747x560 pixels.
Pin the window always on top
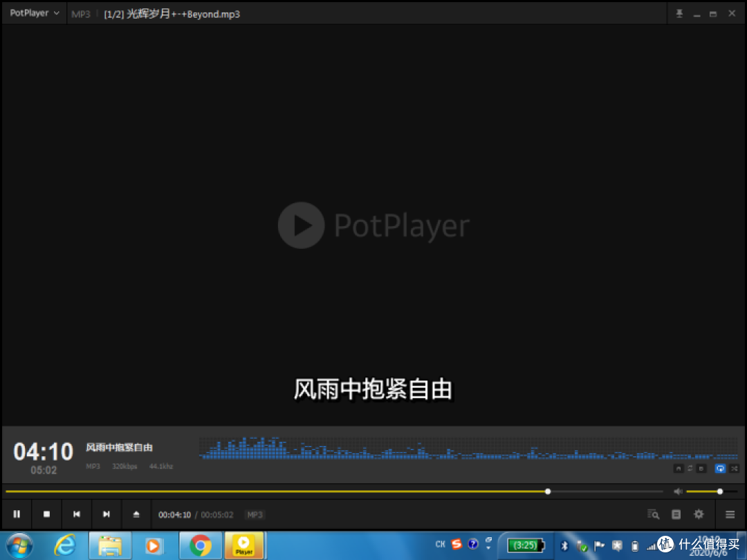pyautogui.click(x=679, y=14)
